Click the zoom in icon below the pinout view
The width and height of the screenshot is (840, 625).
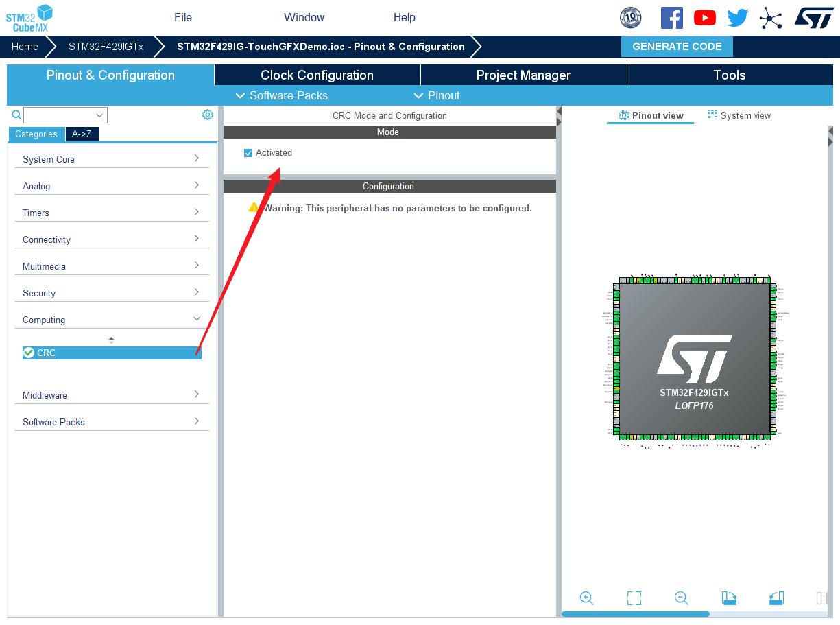pos(587,598)
